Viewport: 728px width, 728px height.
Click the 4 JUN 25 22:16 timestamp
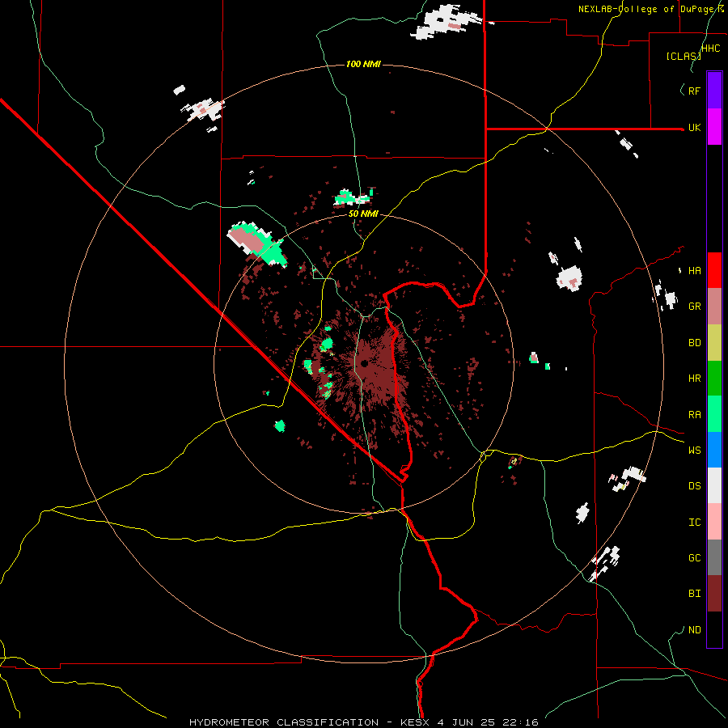pos(487,722)
